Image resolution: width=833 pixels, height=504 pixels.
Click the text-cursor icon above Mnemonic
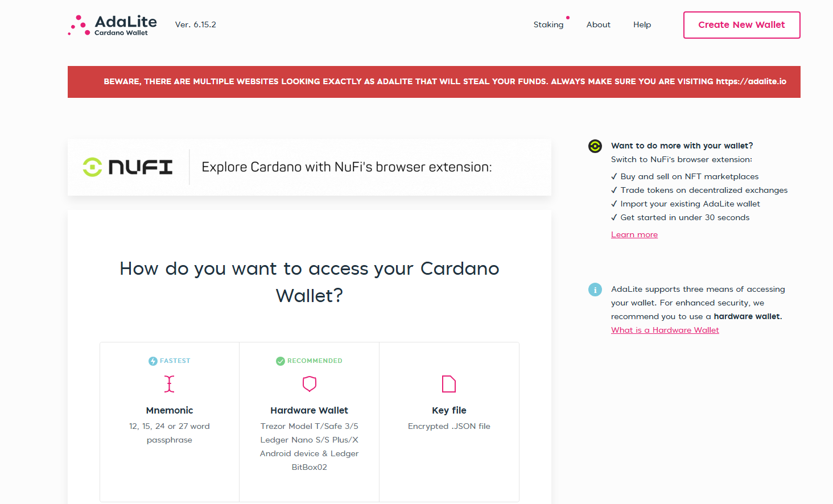point(169,383)
